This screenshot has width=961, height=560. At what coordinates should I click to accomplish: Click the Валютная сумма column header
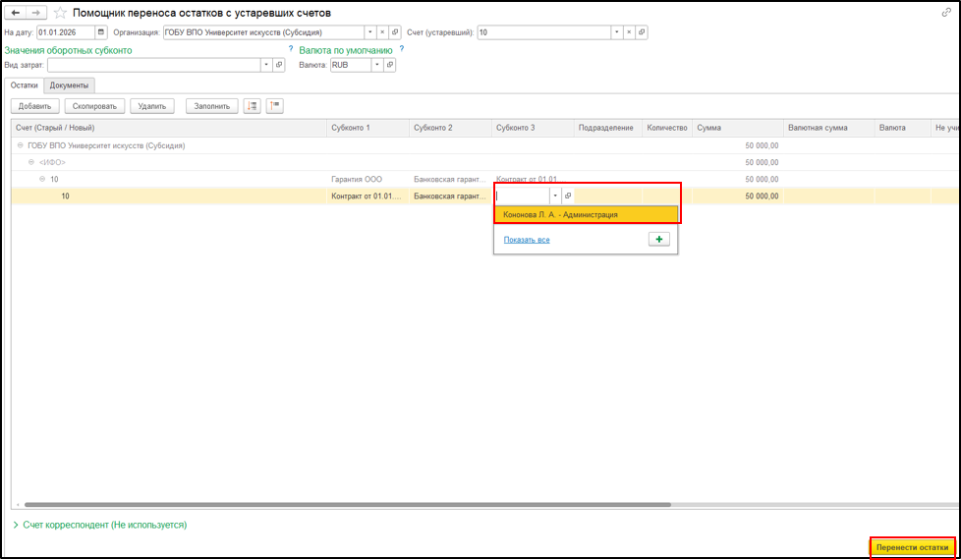[828, 128]
